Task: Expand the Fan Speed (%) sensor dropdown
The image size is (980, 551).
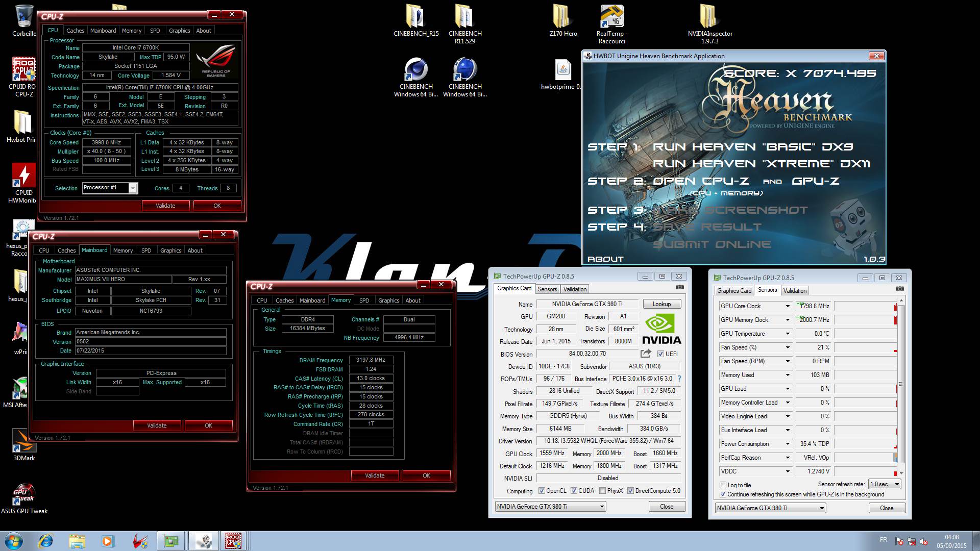Action: [x=788, y=347]
